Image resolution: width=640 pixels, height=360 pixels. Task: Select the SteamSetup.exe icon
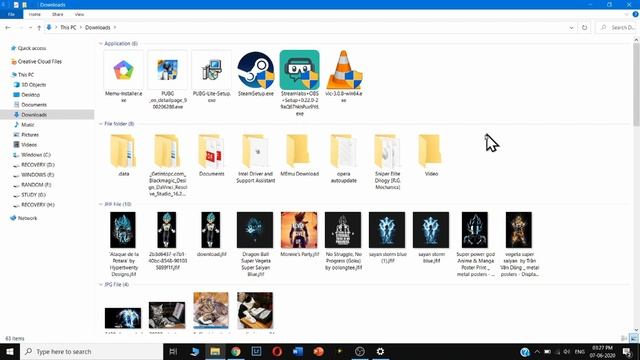point(256,70)
